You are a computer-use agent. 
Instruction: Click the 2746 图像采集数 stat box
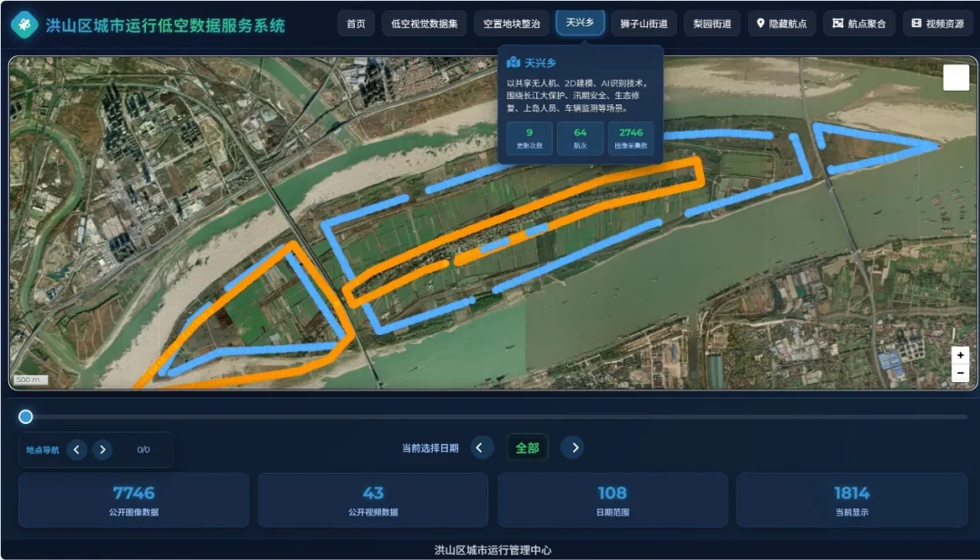631,138
